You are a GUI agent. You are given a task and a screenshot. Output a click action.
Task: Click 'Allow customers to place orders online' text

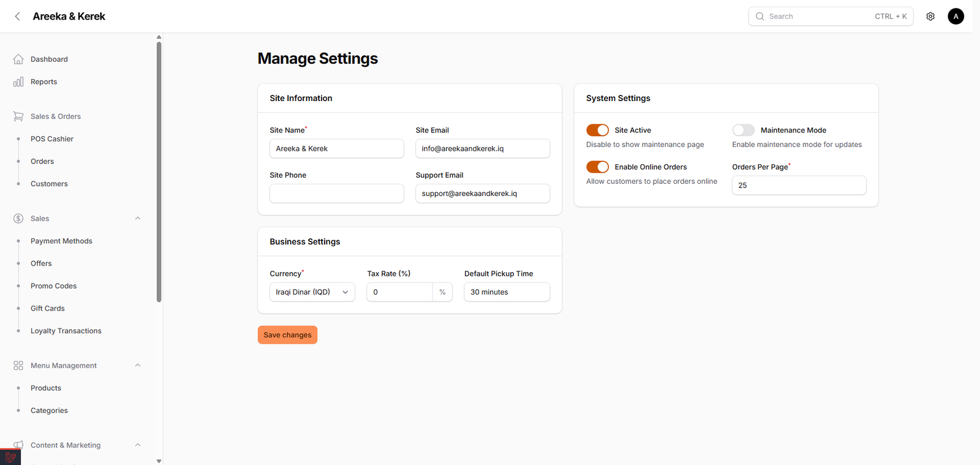point(652,181)
